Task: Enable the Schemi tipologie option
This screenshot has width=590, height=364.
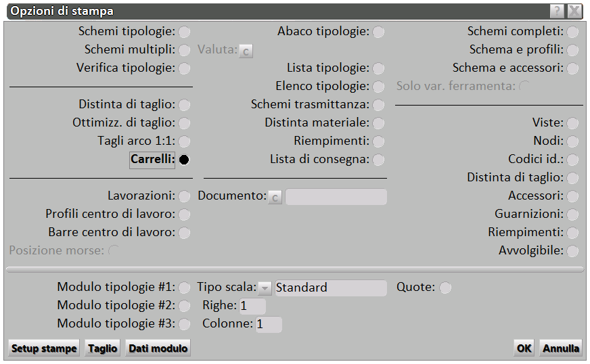Action: (184, 32)
